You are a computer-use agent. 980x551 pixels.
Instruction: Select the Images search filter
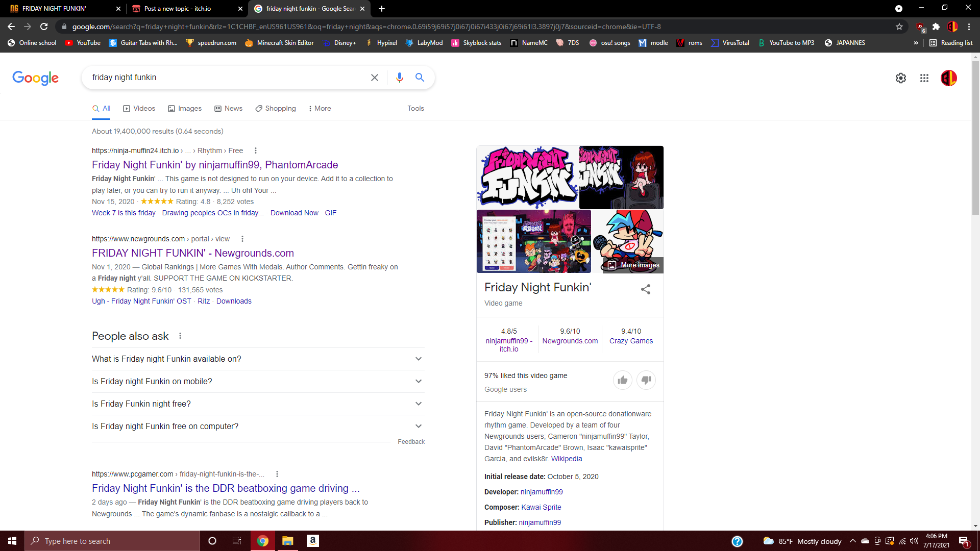tap(185, 108)
